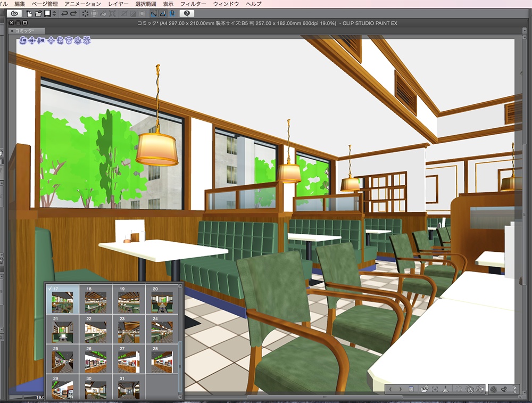This screenshot has width=532, height=403.
Task: Select the previous 3D object arrow
Action: coord(390,389)
